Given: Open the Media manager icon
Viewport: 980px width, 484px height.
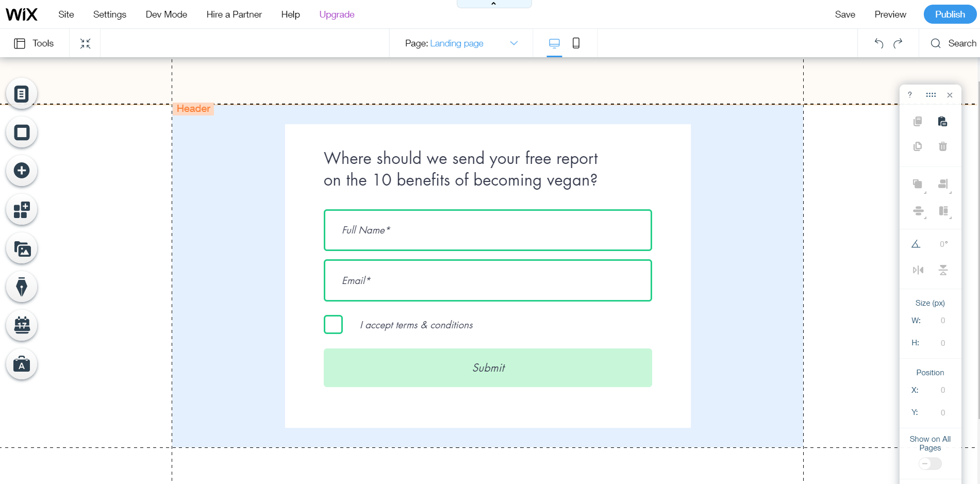Looking at the screenshot, I should (x=22, y=249).
